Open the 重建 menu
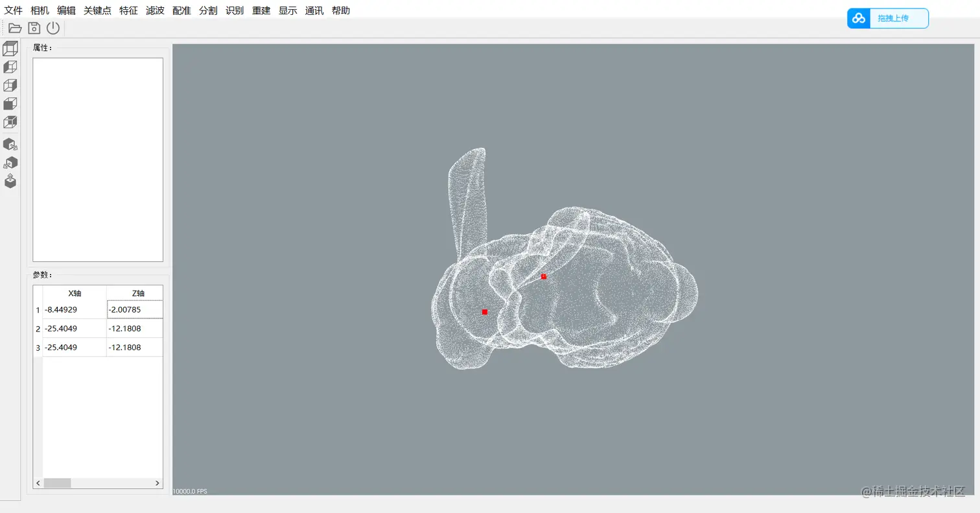The image size is (980, 513). [262, 10]
